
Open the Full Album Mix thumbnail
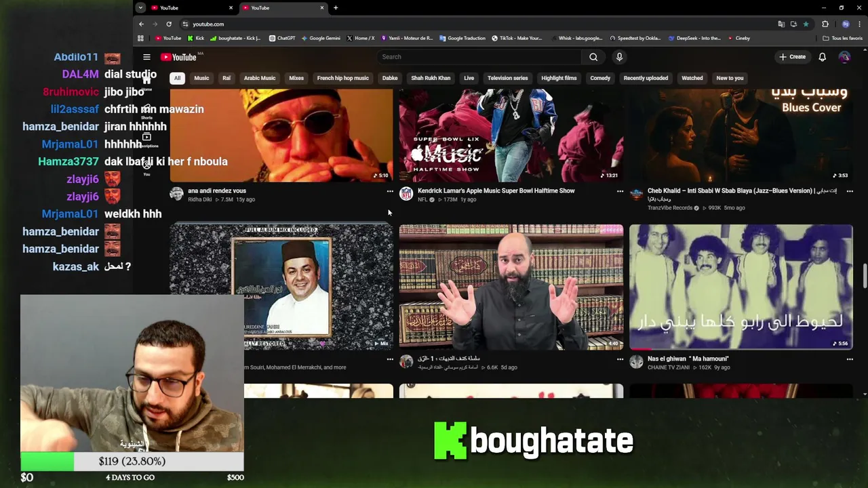point(281,287)
